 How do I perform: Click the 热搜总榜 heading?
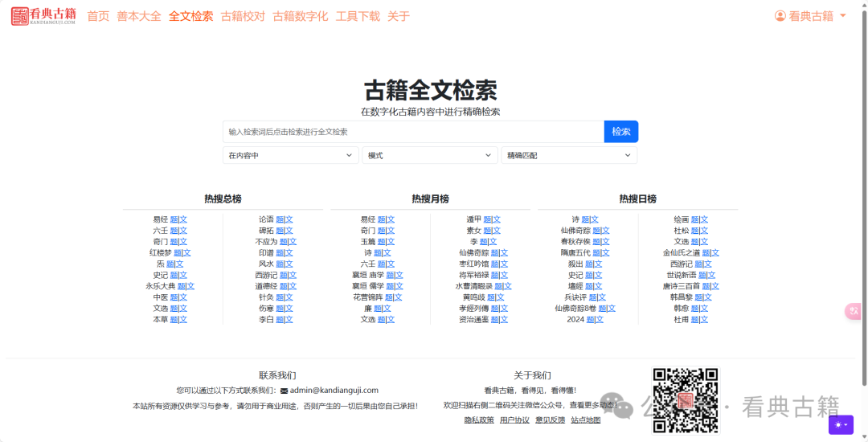(223, 198)
